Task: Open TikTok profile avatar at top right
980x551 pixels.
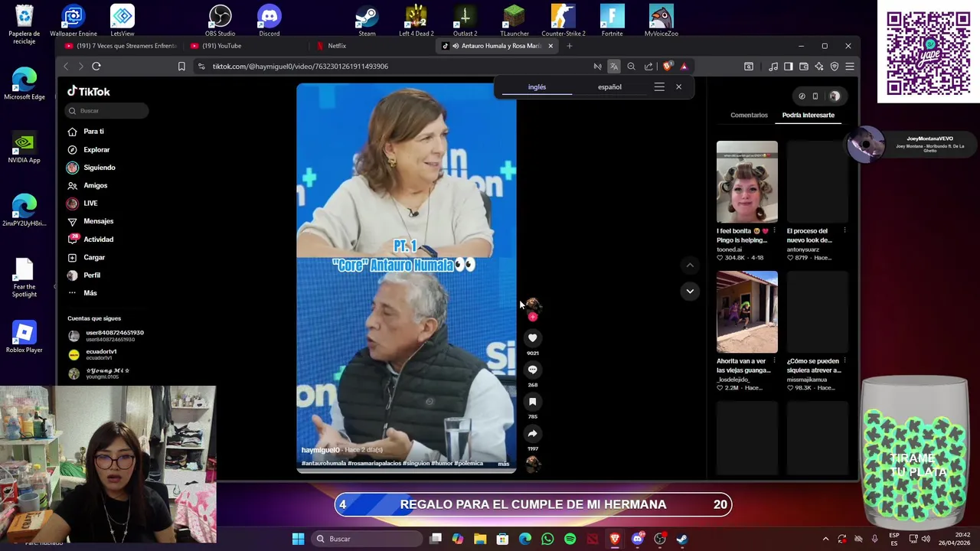Action: (835, 96)
